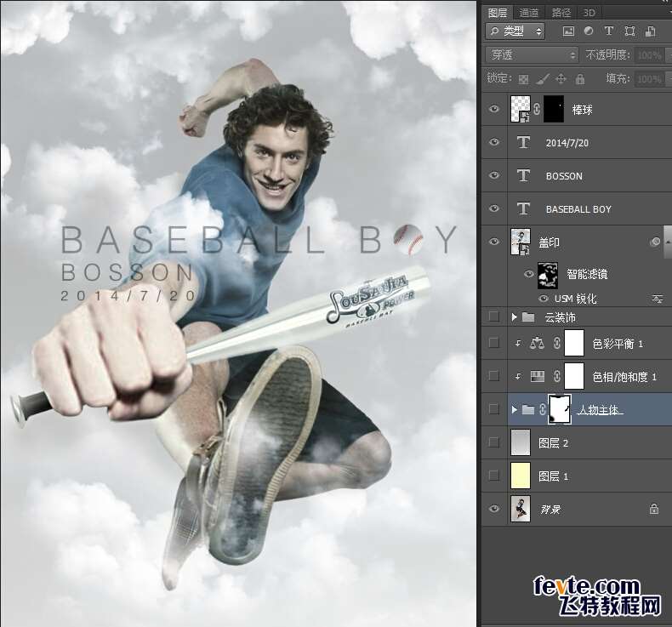This screenshot has width=672, height=627.
Task: Hide the BASEBALL BOY text layer
Action: tap(493, 208)
